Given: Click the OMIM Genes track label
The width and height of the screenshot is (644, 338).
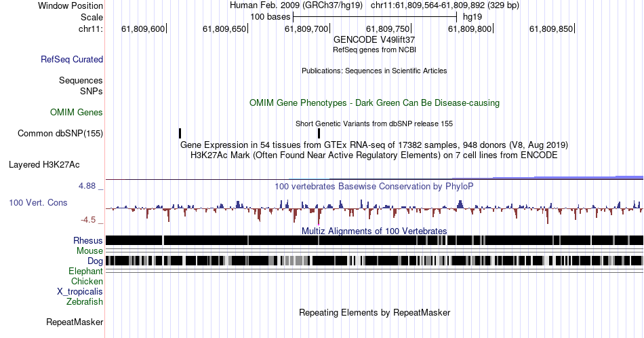Looking at the screenshot, I should coord(76,112).
